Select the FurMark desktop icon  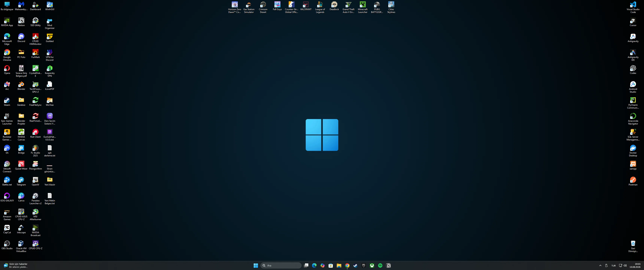36,54
